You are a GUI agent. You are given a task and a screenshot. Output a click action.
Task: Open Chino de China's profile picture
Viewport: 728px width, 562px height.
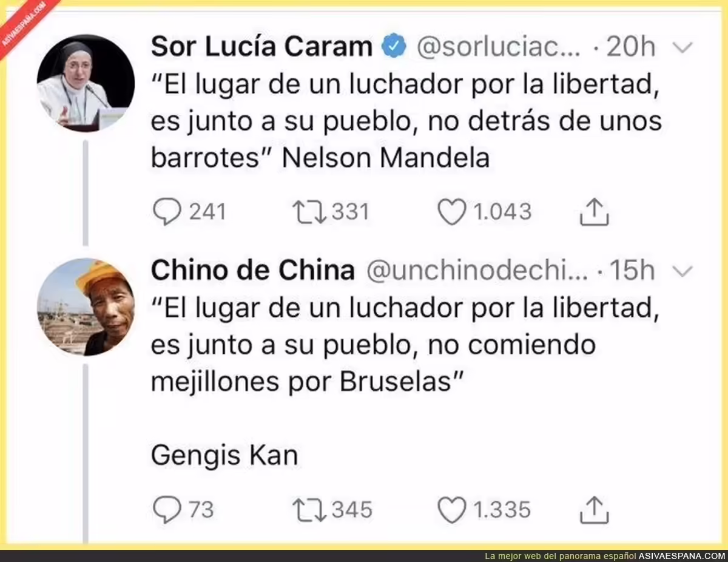86,307
